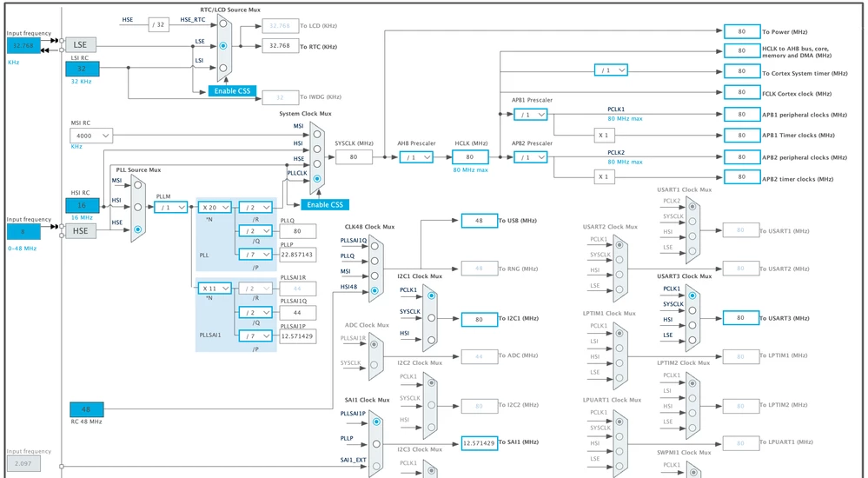Open the PLL X 20 multiplier dropdown
This screenshot has height=478, width=868.
coord(215,207)
